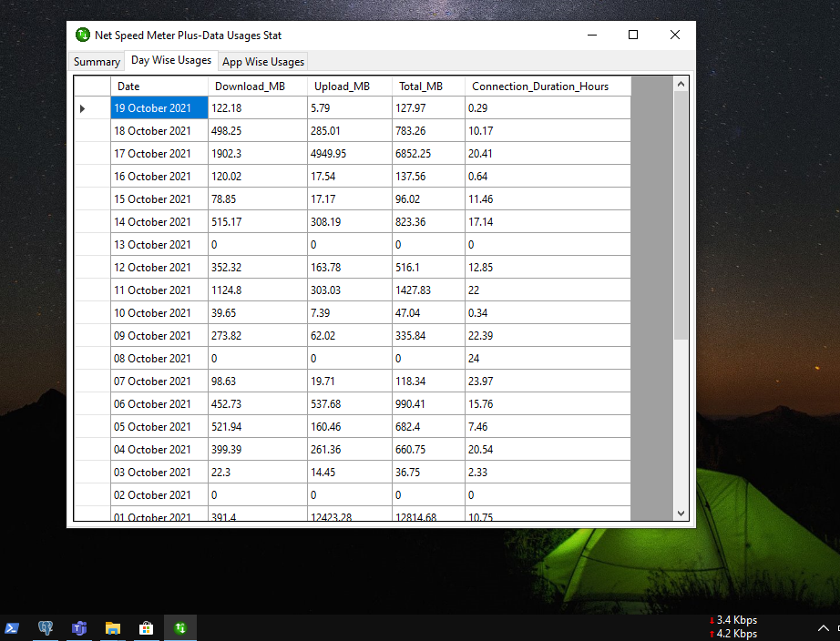Viewport: 840px width, 641px height.
Task: Open File Explorer from the taskbar
Action: point(113,627)
